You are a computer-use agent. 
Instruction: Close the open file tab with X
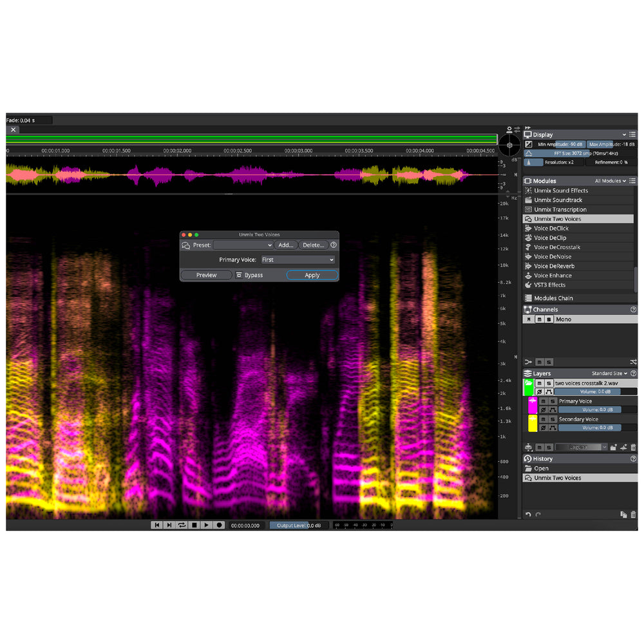13,130
